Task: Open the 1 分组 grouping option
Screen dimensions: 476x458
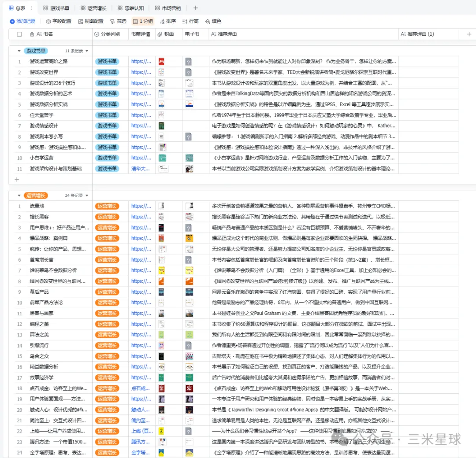Action: coord(143,21)
